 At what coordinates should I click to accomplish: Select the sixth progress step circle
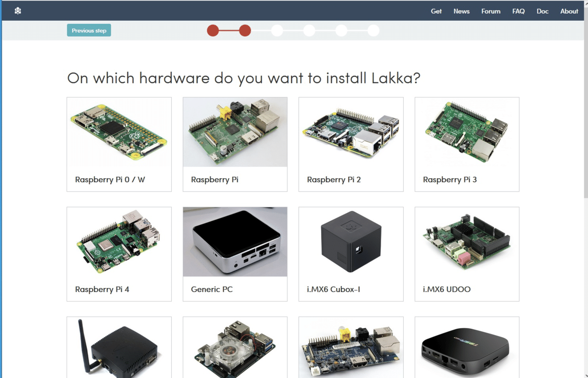[373, 31]
